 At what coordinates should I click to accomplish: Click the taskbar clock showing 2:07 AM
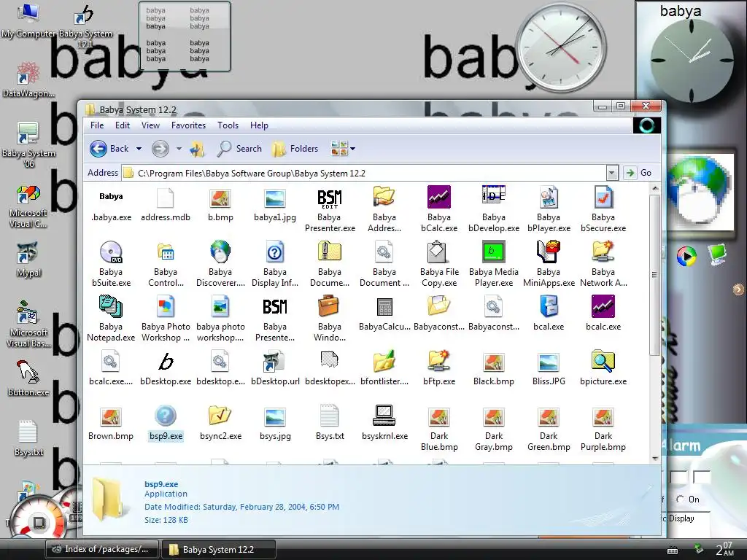point(724,549)
